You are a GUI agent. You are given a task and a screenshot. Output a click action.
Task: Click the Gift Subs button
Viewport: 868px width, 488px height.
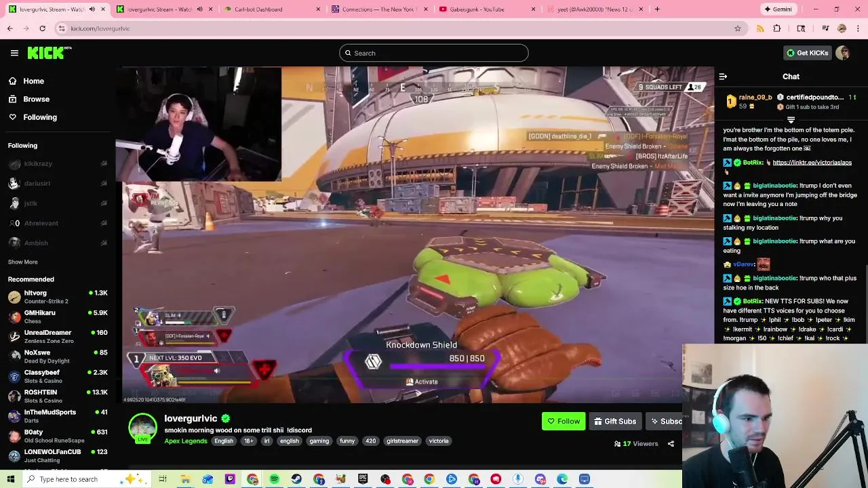point(615,422)
